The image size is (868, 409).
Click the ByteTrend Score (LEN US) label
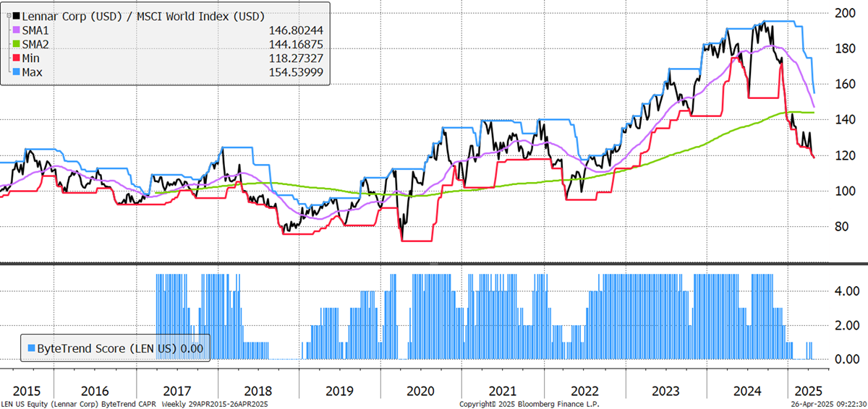coord(106,348)
